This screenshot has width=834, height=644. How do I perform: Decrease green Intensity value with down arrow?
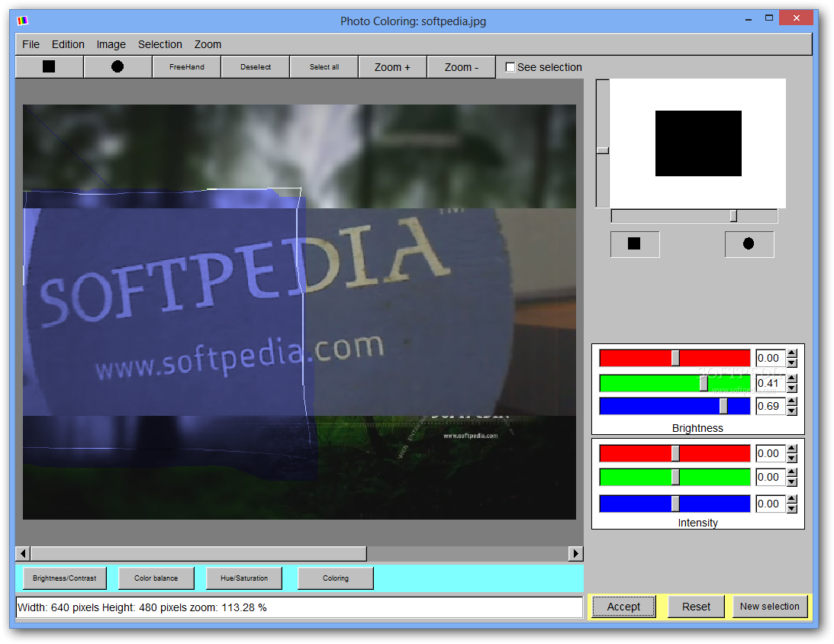[x=792, y=481]
